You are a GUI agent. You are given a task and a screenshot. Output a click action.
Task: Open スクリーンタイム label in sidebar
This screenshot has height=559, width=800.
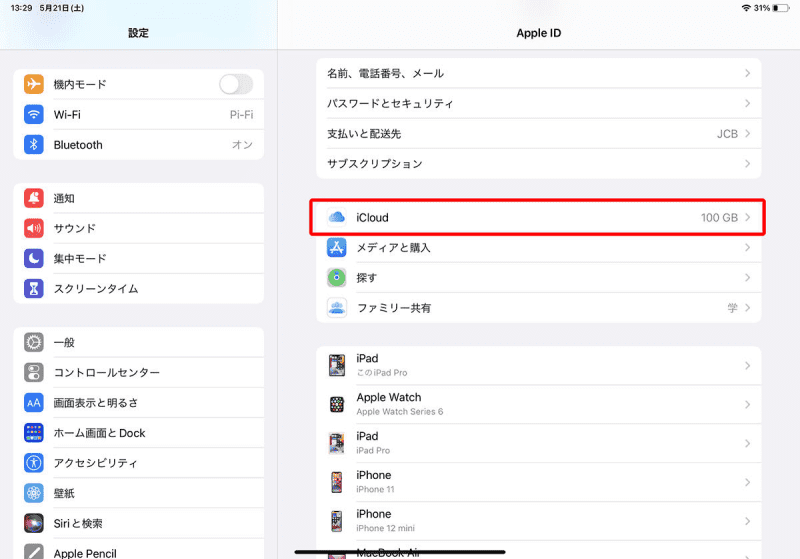click(96, 289)
